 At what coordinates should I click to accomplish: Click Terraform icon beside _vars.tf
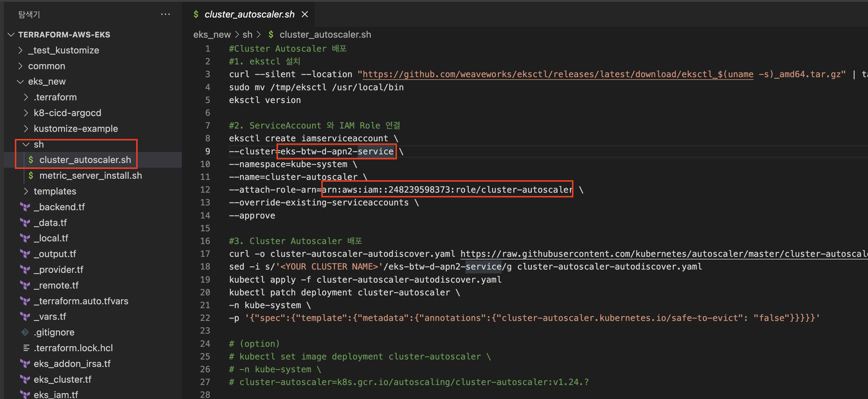25,316
